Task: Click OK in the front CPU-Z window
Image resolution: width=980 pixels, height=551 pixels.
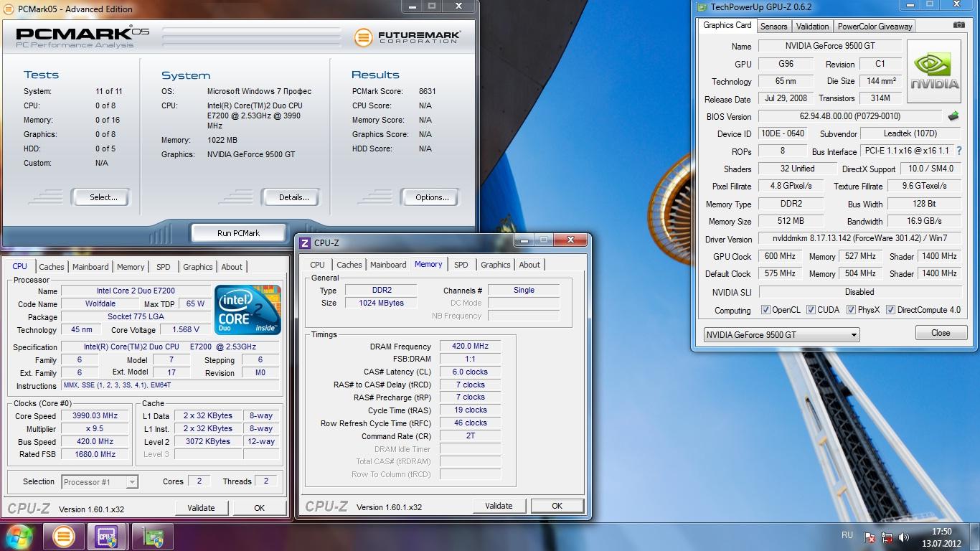Action: (x=557, y=506)
